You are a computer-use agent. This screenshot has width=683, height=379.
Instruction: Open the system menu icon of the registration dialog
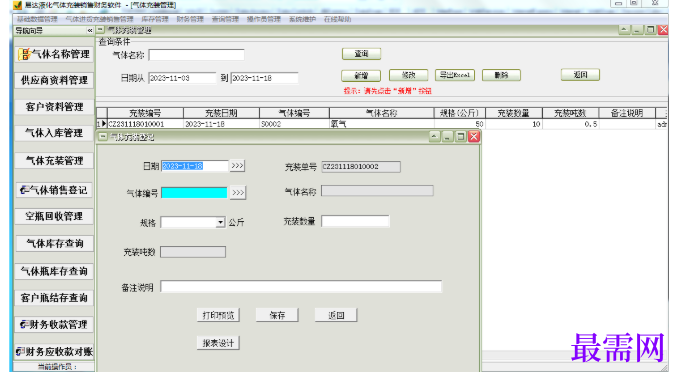(x=103, y=137)
